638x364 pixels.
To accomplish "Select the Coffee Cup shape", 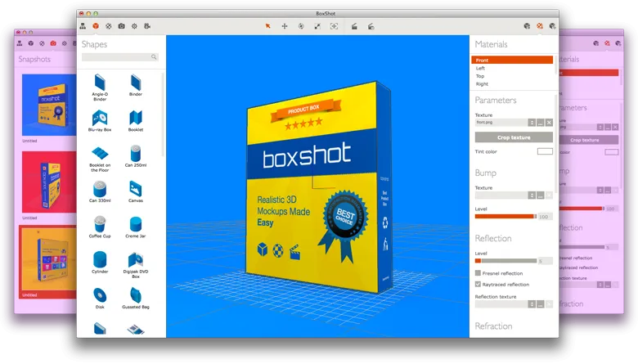I will pos(100,227).
